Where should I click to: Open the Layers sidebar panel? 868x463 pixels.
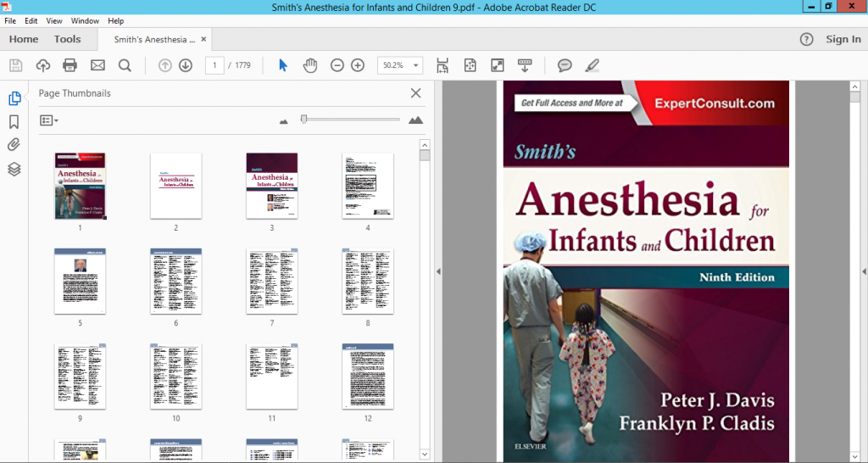pos(14,169)
